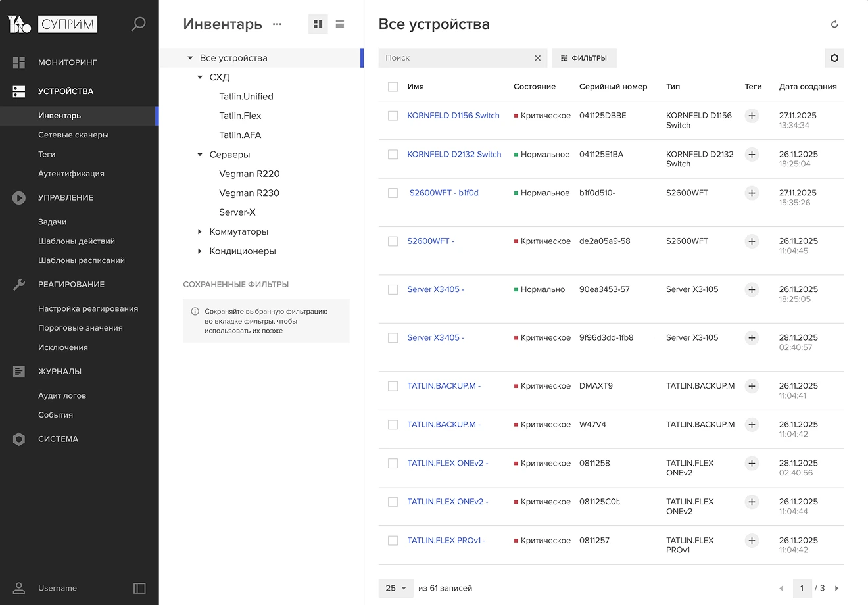This screenshot has height=605, width=868.
Task: Click the search magnifier icon in sidebar
Action: (138, 24)
